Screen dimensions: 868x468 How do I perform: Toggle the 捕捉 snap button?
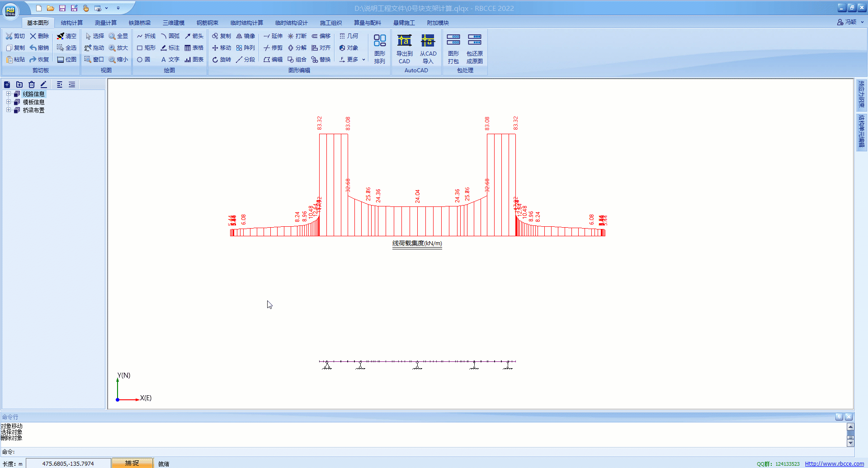click(132, 463)
